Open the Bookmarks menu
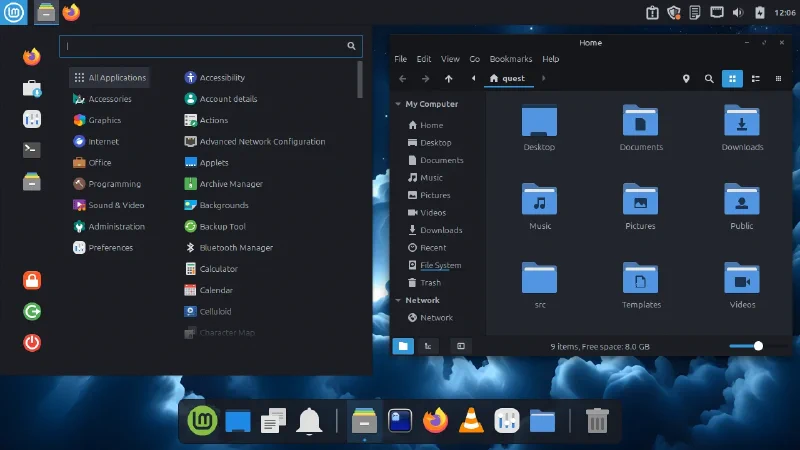Viewport: 800px width, 450px height. coord(511,59)
